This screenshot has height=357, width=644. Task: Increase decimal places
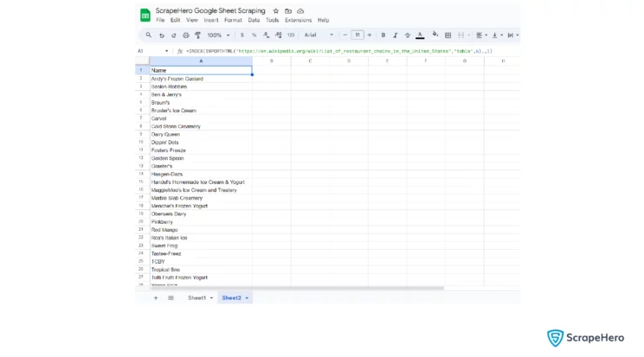[279, 35]
